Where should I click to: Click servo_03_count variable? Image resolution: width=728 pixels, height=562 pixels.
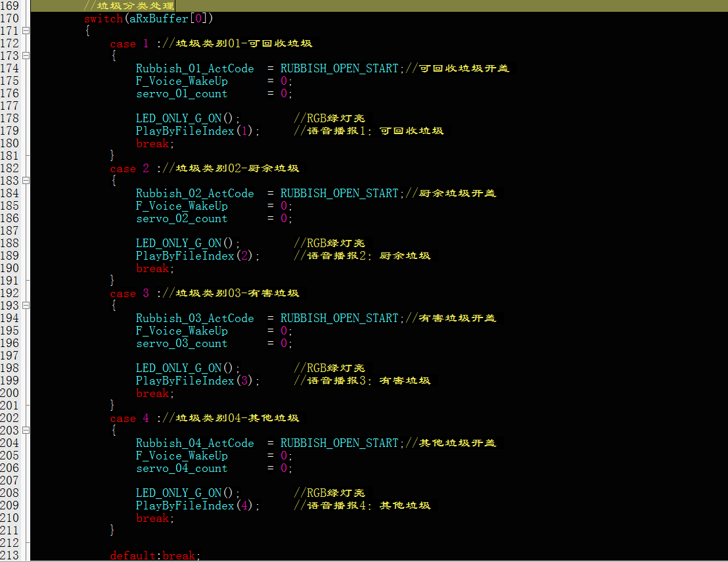[182, 344]
